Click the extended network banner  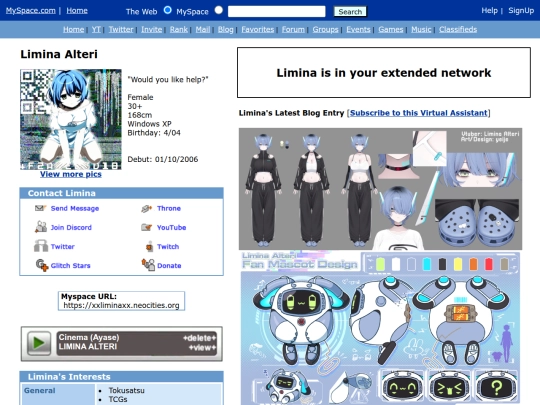click(x=384, y=72)
